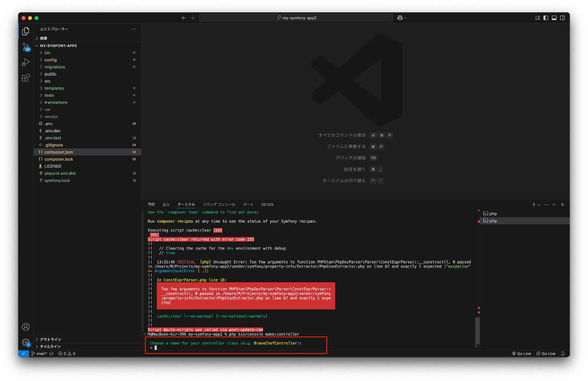Toggle secondary side bar visibility
This screenshot has width=588, height=381.
point(562,18)
